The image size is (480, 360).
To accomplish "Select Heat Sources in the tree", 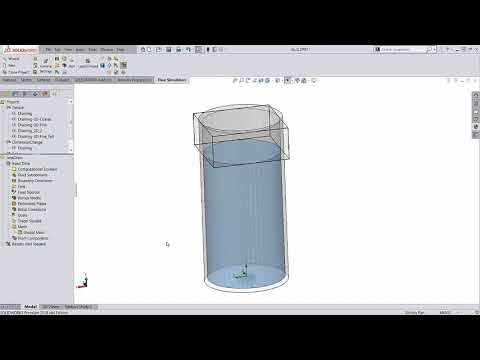I will click(28, 192).
